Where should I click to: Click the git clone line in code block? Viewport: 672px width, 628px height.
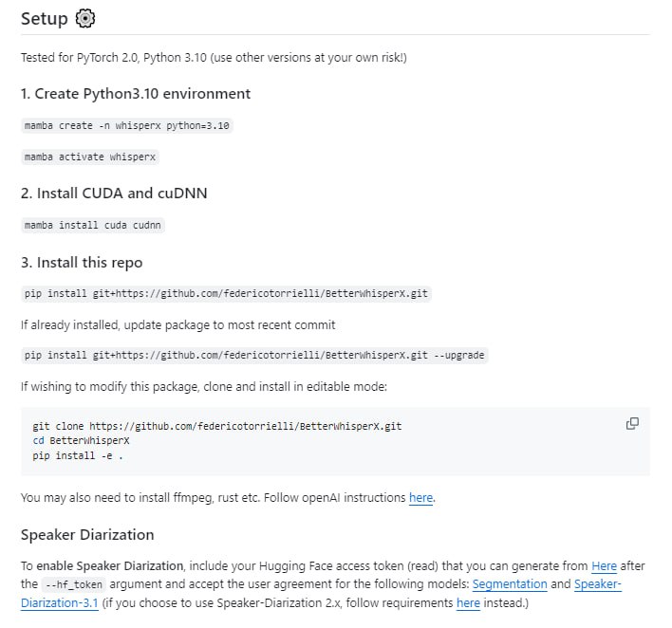(x=216, y=426)
